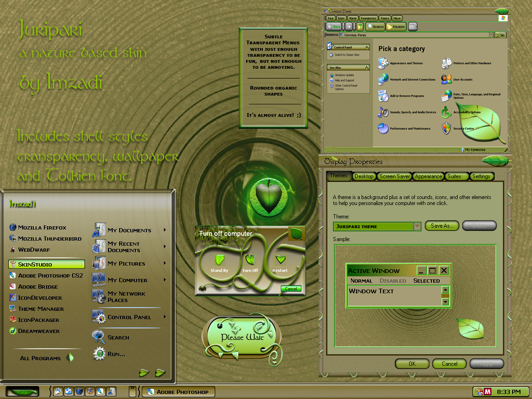Open Network and Internet Connections category
The height and width of the screenshot is (399, 532).
[406, 79]
